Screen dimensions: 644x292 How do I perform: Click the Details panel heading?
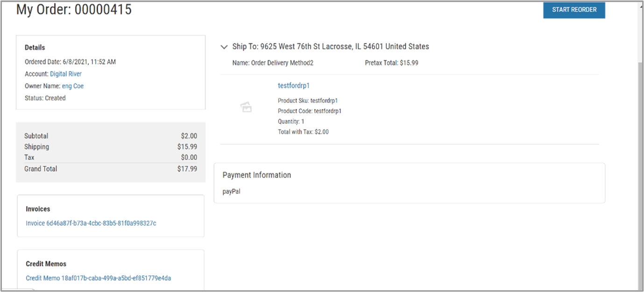[x=35, y=48]
